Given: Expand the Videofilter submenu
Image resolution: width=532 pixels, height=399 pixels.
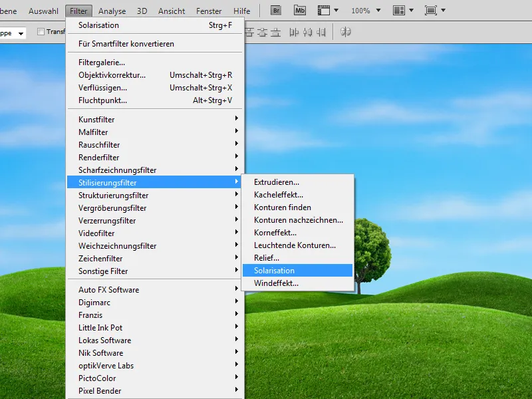Looking at the screenshot, I should (155, 233).
